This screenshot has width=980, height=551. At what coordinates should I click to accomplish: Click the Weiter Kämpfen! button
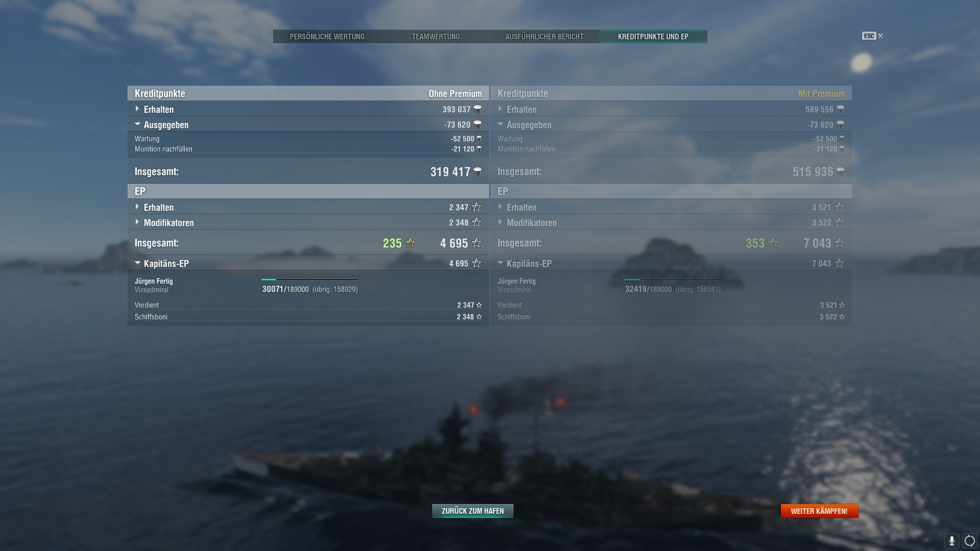coord(819,511)
